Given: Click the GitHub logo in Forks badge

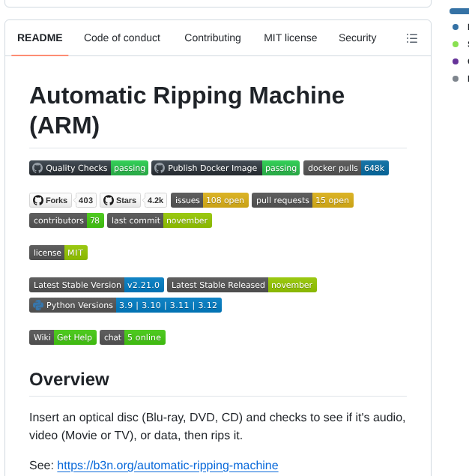Looking at the screenshot, I should click(38, 200).
